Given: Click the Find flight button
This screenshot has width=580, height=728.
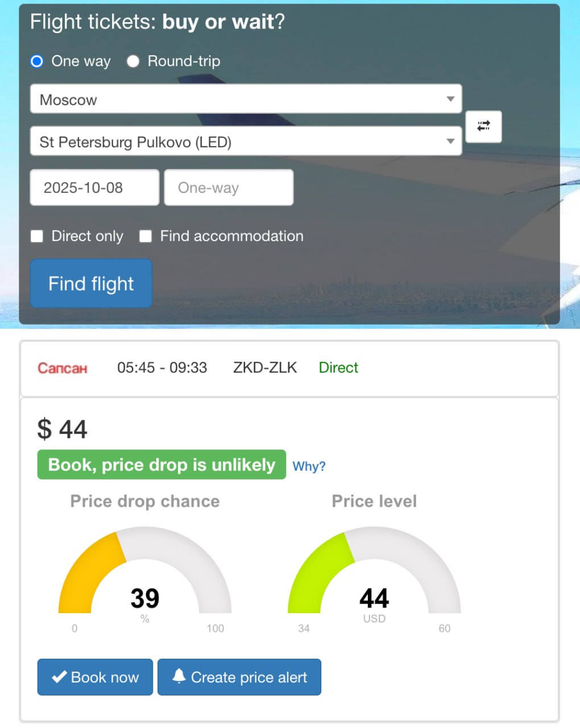Looking at the screenshot, I should pos(91,283).
